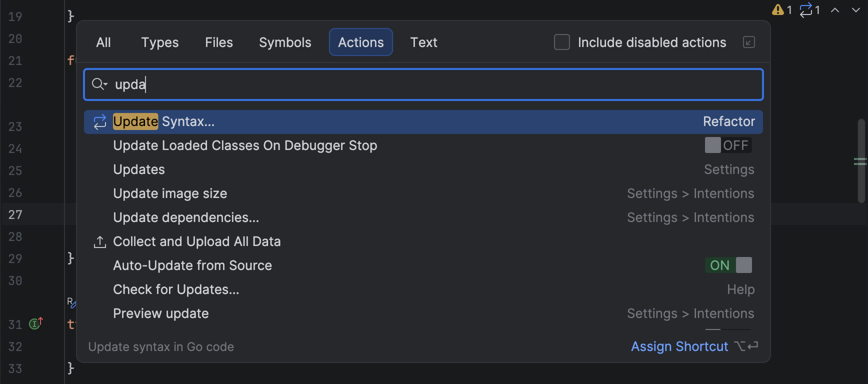Switch to the Symbols tab
The width and height of the screenshot is (868, 384).
[x=285, y=42]
